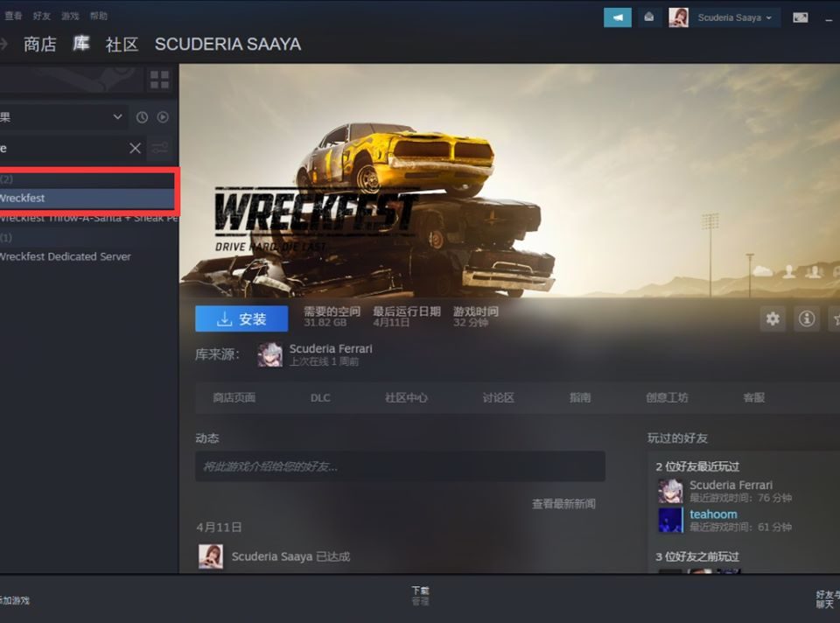Click the cloud status icon on hero image
Image resolution: width=840 pixels, height=623 pixels.
(x=762, y=271)
